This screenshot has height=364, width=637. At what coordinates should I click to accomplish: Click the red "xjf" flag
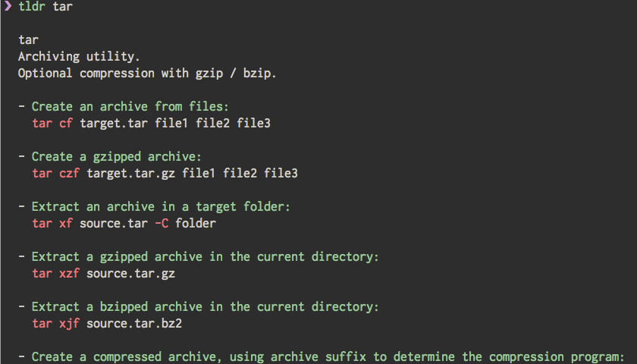(x=69, y=323)
